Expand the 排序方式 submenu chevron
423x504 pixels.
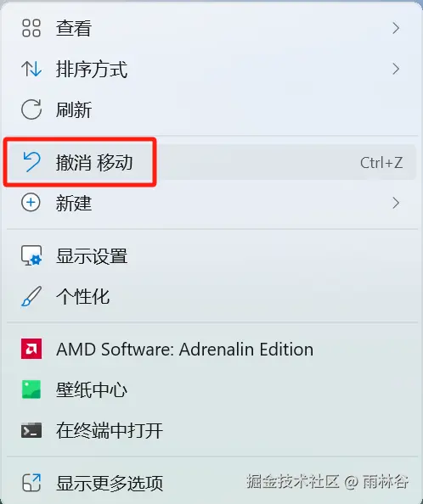tap(396, 69)
